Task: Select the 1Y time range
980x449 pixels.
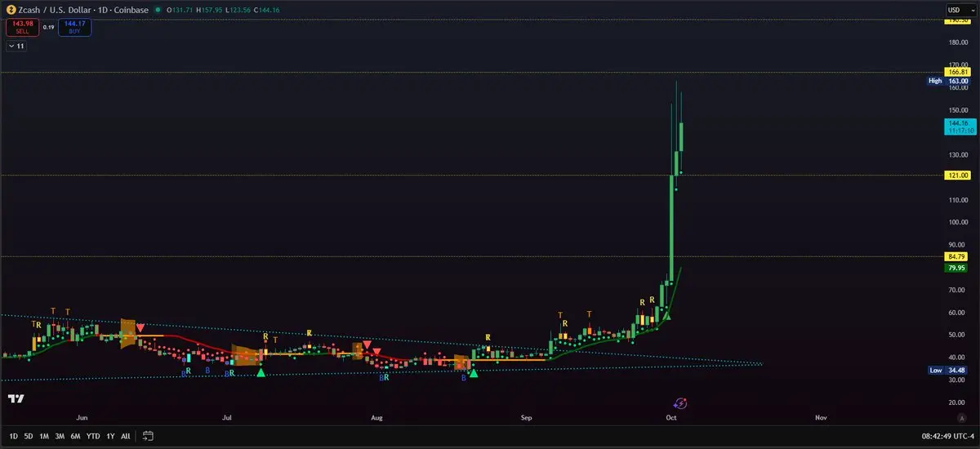Action: 110,436
